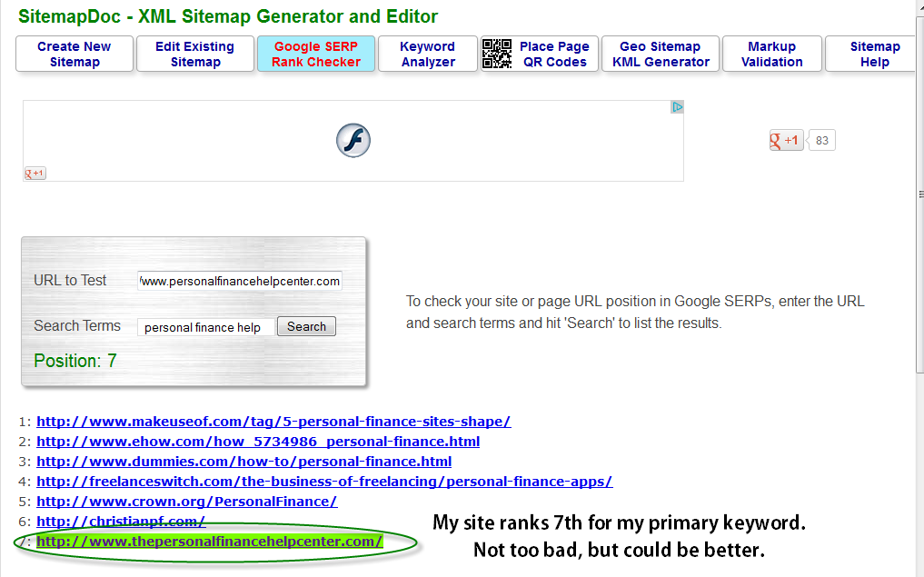Open the Sitemap Help tab
This screenshot has width=924, height=577.
click(872, 54)
